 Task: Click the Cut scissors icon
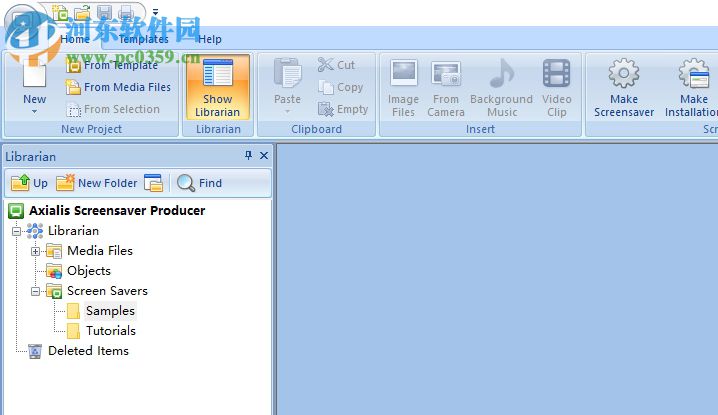pyautogui.click(x=325, y=65)
